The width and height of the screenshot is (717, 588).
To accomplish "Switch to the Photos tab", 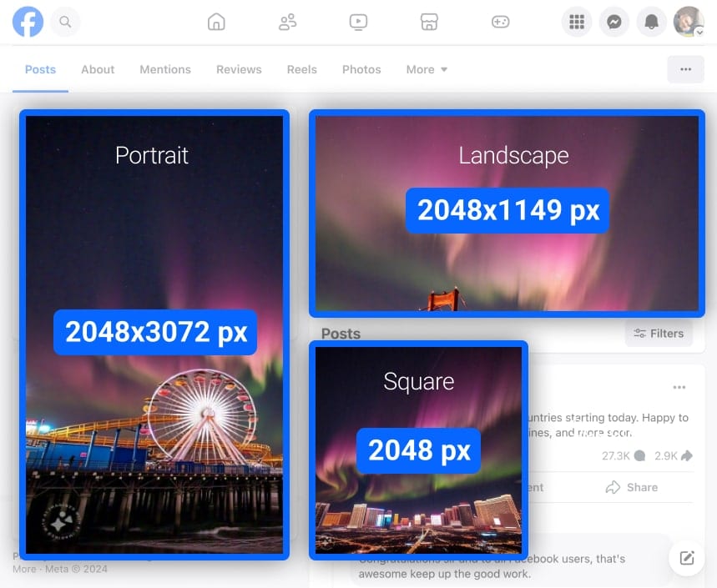I will [361, 69].
